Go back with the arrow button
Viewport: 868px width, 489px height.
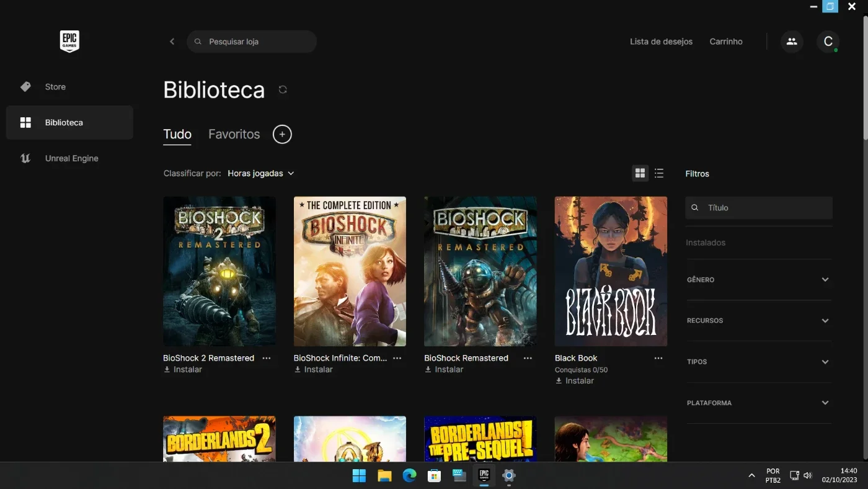[x=172, y=42]
